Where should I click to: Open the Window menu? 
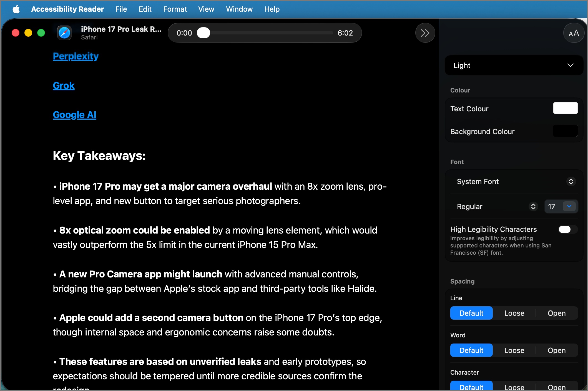point(239,9)
